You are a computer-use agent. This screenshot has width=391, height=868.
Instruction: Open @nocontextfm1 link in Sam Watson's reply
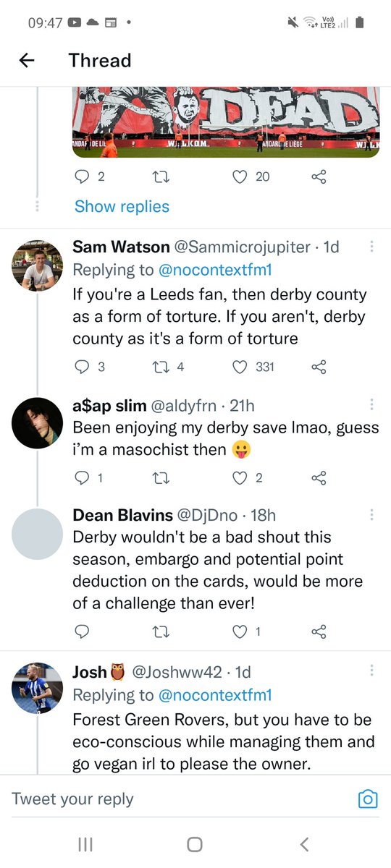click(x=215, y=270)
